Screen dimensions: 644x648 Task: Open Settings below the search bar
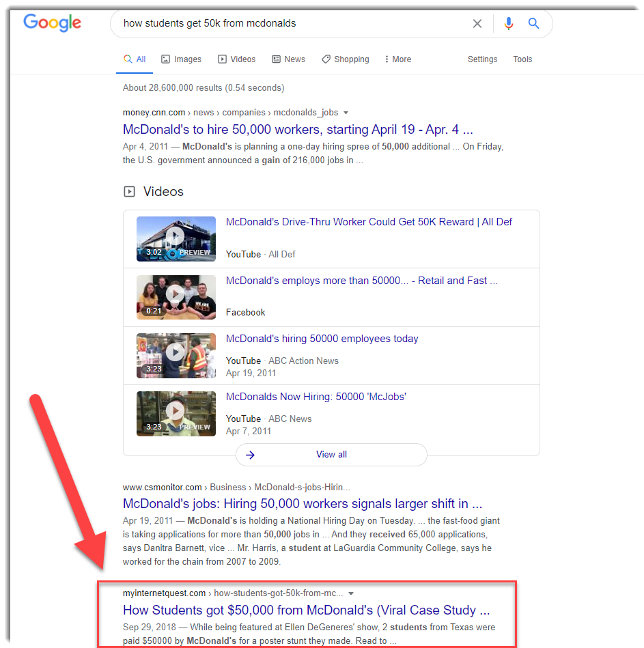point(482,59)
